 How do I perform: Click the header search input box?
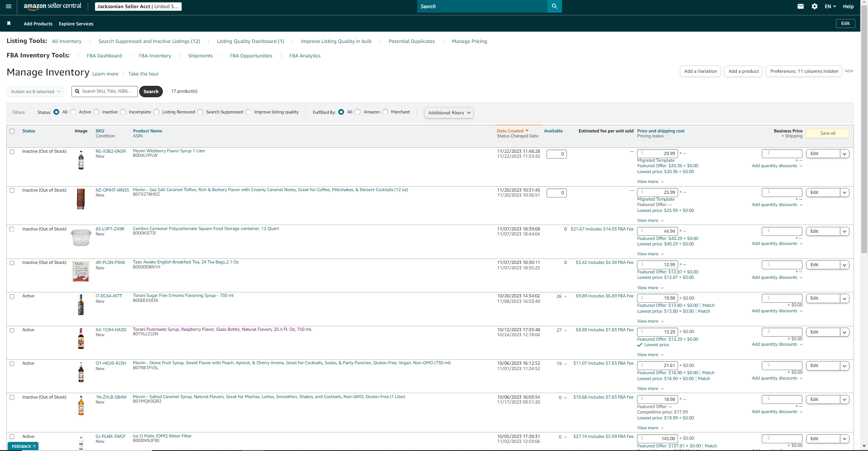pos(482,6)
